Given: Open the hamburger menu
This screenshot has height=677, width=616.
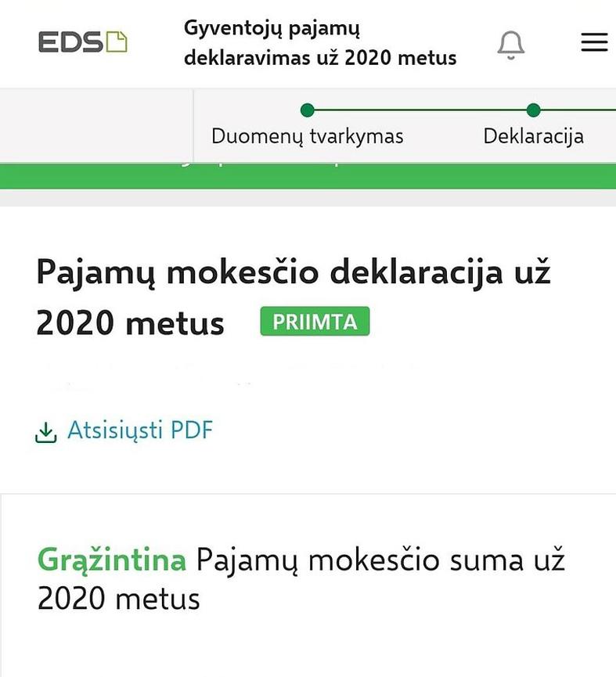Looking at the screenshot, I should (594, 42).
